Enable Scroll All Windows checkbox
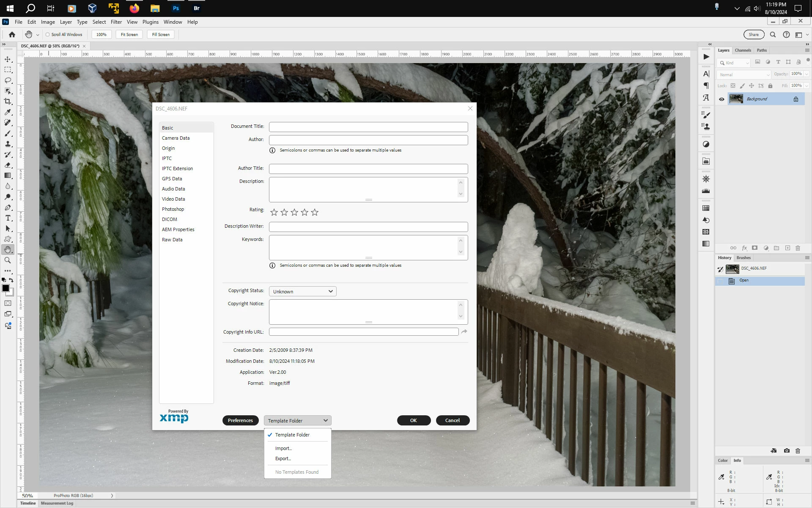 tap(48, 35)
